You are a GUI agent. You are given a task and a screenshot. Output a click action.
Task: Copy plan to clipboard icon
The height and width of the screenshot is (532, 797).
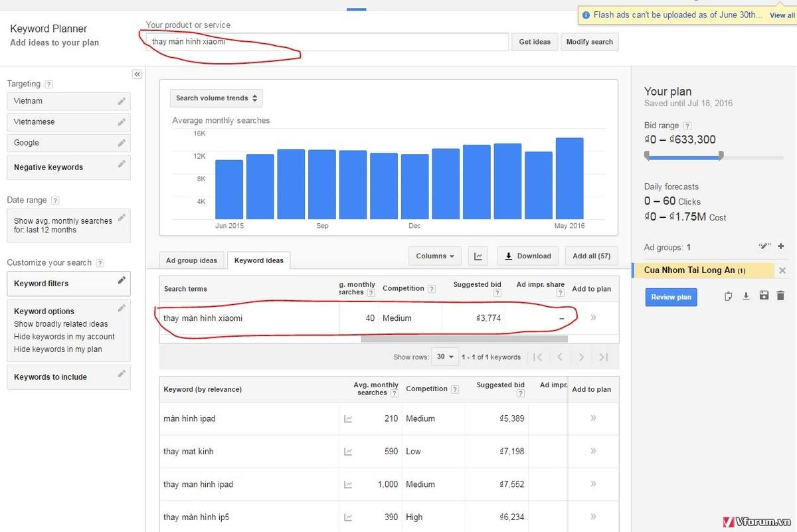pyautogui.click(x=729, y=296)
